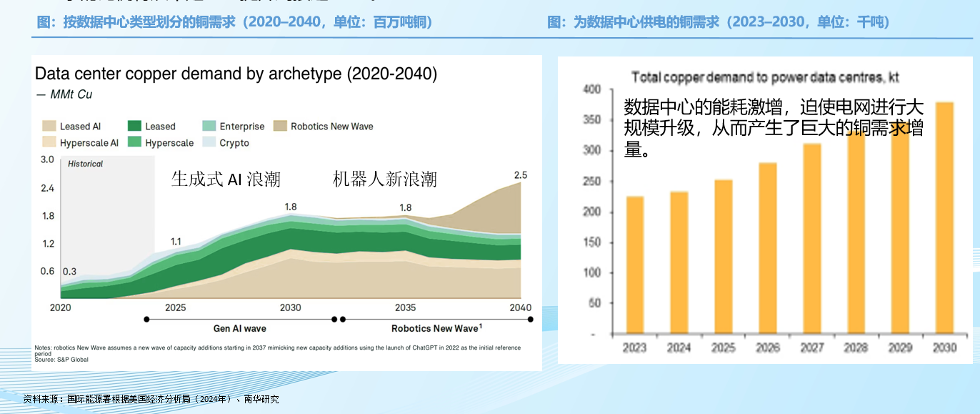Click the 生成式 AI 浪潮 text annotation
Image resolution: width=980 pixels, height=414 pixels.
(x=226, y=179)
